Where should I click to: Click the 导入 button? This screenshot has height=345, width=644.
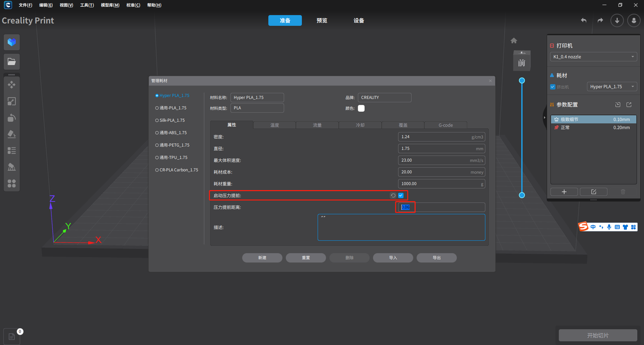pyautogui.click(x=393, y=257)
